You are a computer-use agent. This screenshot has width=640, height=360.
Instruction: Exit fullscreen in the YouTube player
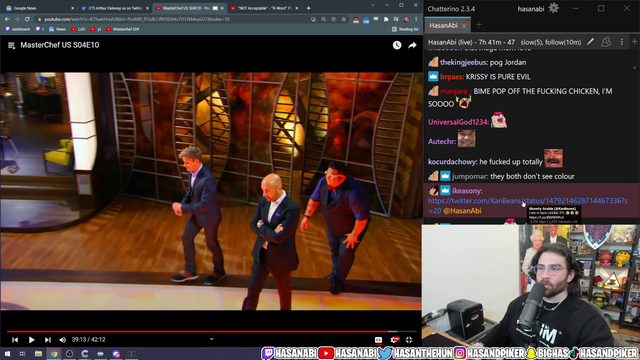pyautogui.click(x=409, y=340)
